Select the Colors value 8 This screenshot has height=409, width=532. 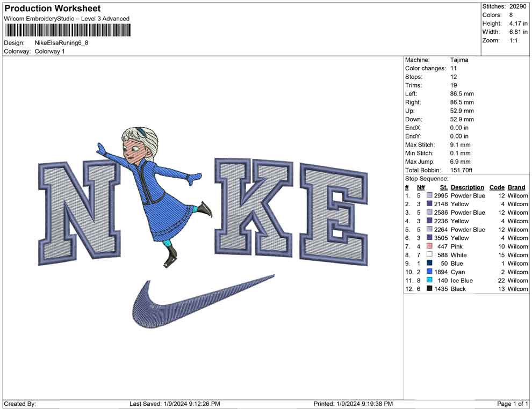point(511,15)
